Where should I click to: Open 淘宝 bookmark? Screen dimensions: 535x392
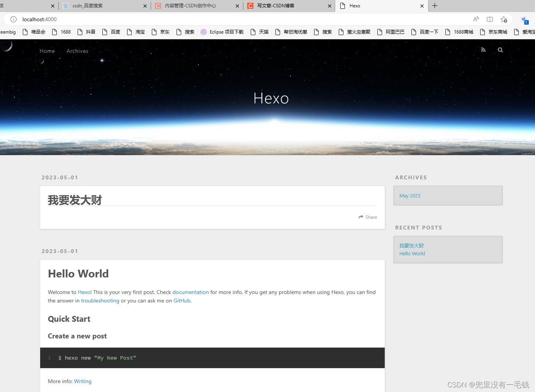click(x=136, y=32)
